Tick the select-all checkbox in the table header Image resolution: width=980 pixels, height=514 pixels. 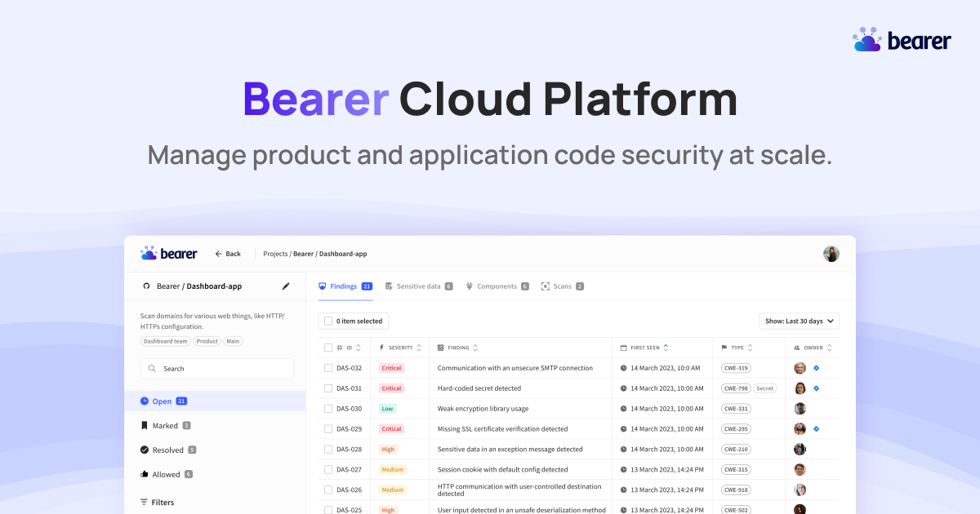328,348
